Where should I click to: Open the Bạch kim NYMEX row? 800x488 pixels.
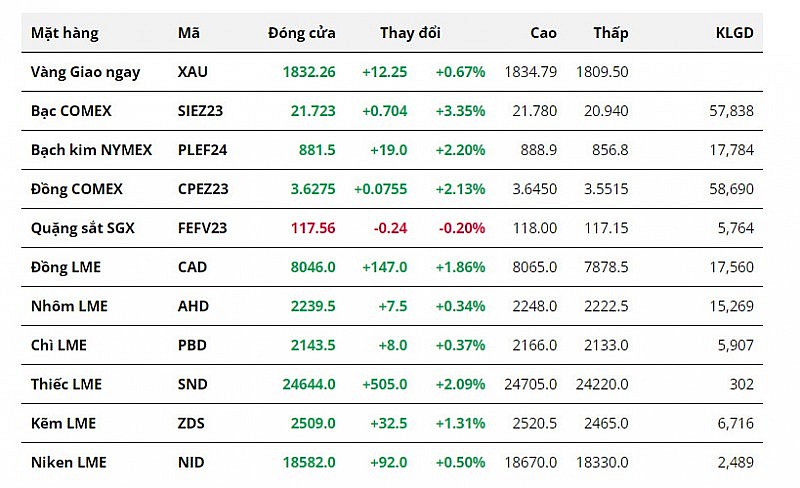click(x=91, y=150)
